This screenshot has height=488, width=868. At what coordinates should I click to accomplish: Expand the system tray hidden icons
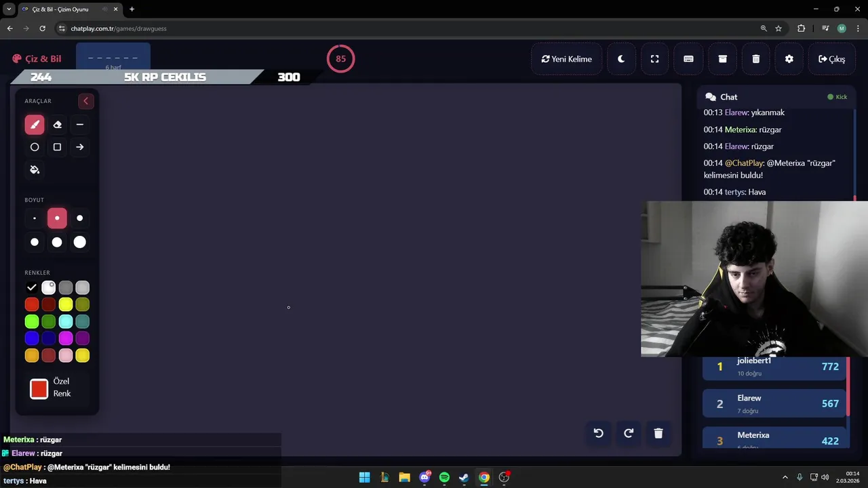click(785, 477)
